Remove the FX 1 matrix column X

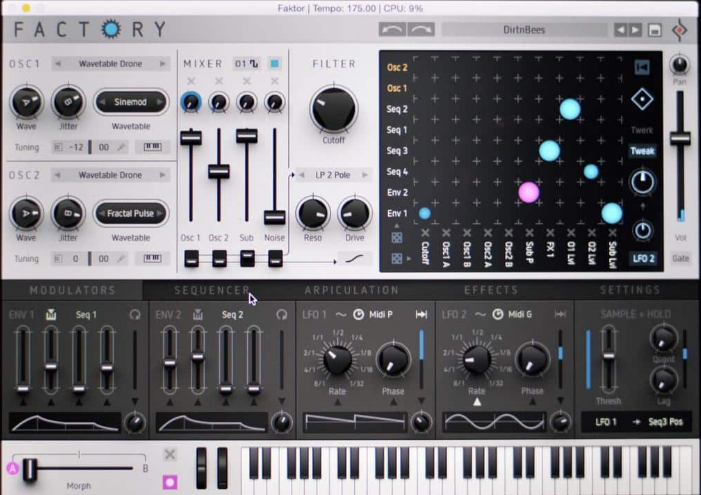(x=550, y=233)
